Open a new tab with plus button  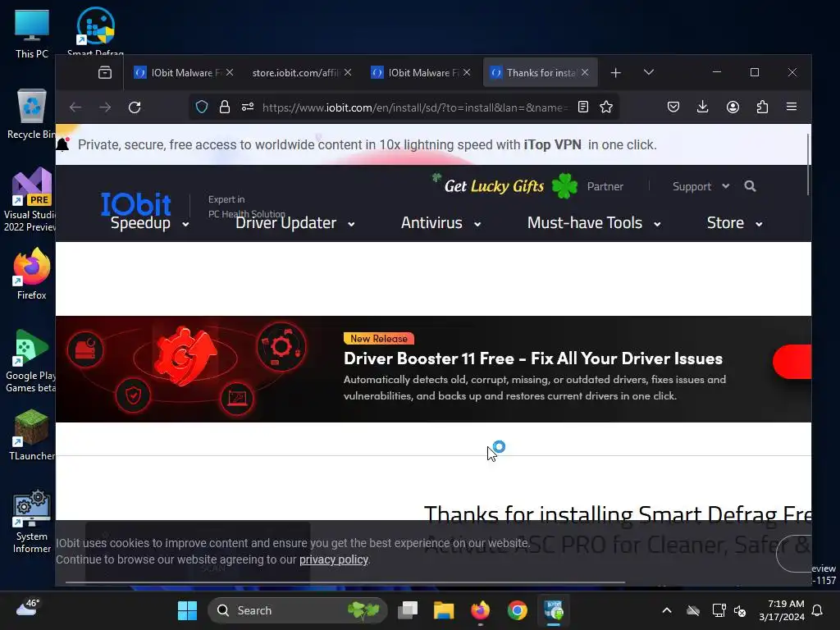(x=615, y=72)
